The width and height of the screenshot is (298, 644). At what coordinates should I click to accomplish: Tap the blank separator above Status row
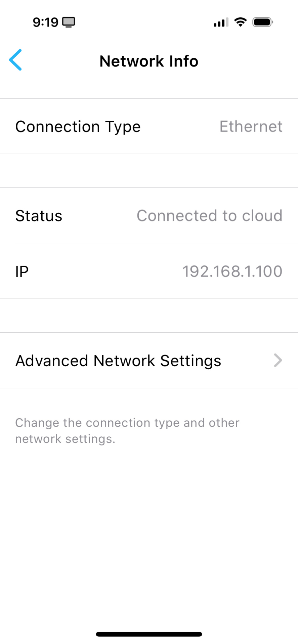pyautogui.click(x=149, y=171)
